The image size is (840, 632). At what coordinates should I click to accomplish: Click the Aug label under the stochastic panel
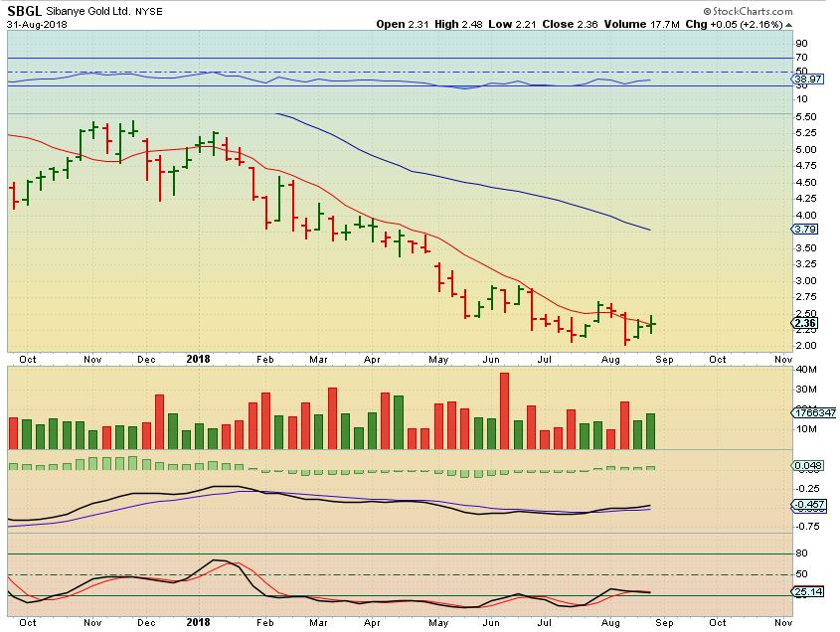click(x=610, y=622)
